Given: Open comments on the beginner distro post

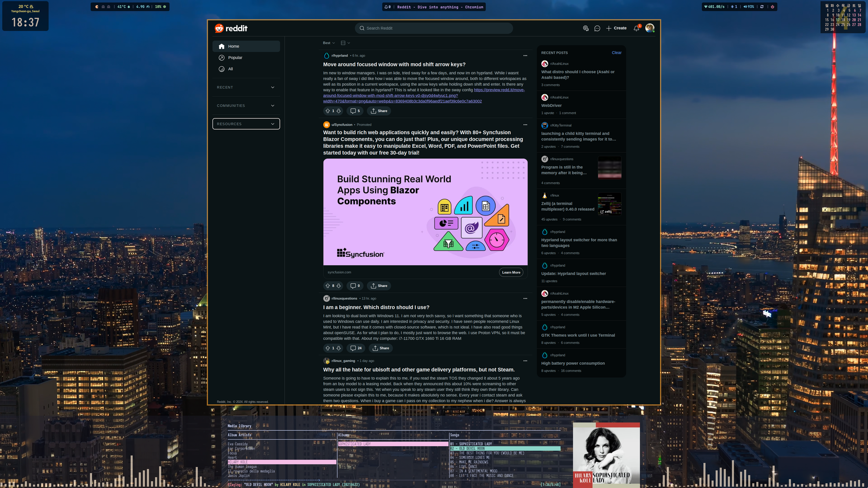Looking at the screenshot, I should click(x=356, y=348).
